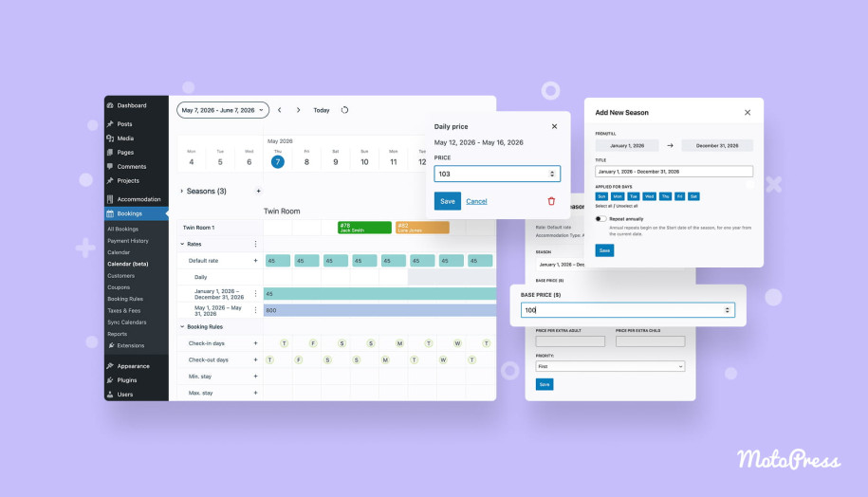
Task: Close the Add New Season dialog
Action: tap(748, 112)
